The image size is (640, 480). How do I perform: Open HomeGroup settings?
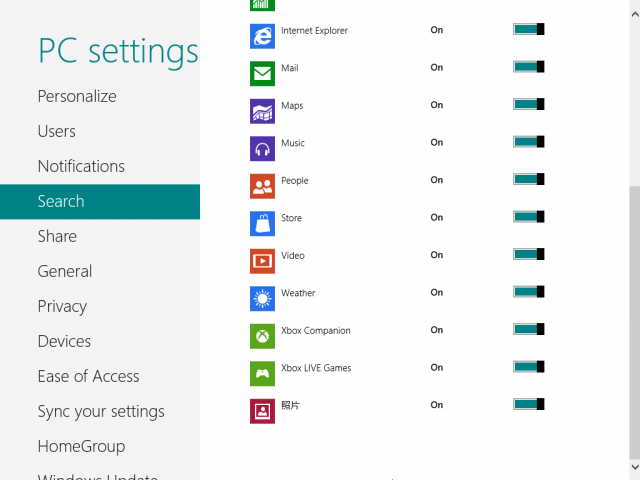click(x=81, y=447)
